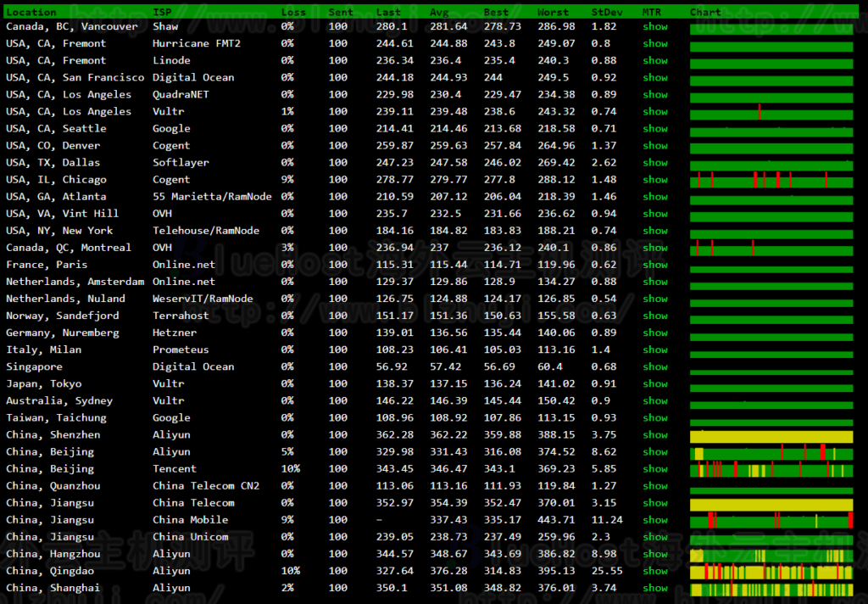Open show link in the Singapore row

655,366
